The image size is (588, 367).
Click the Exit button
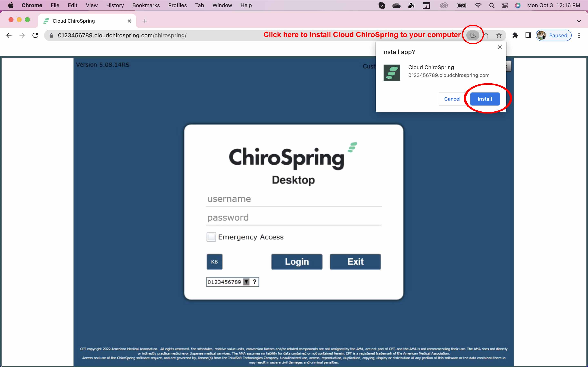(x=355, y=262)
